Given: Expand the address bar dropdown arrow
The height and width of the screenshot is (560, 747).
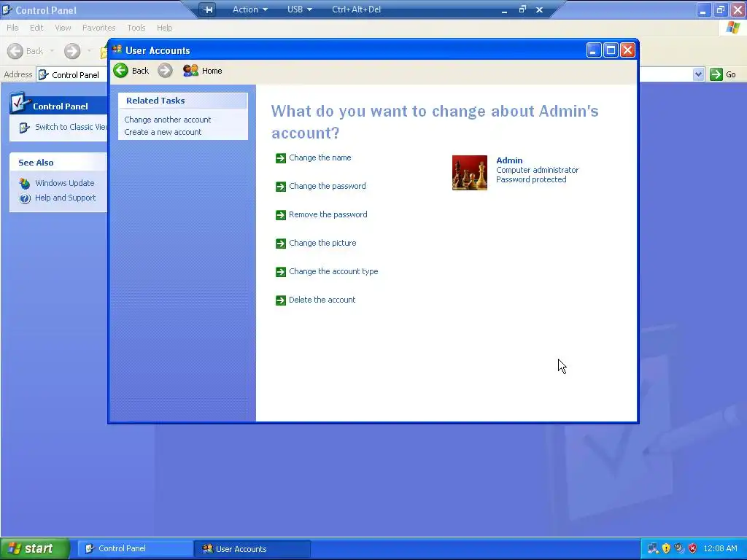Looking at the screenshot, I should point(698,74).
